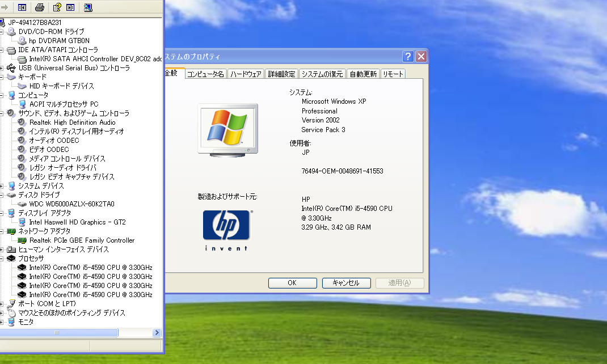Switch to the リモート tab
Screen dimensions: 607x364
[x=393, y=74]
